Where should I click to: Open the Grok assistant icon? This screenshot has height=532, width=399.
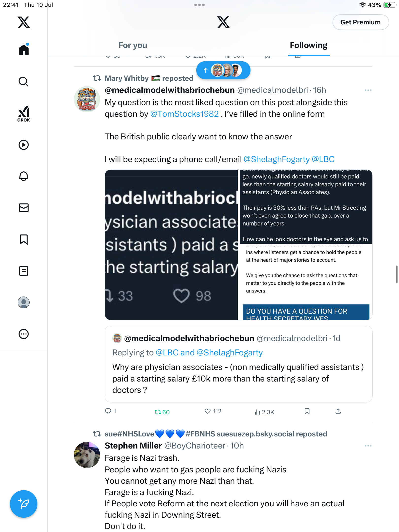tap(24, 114)
